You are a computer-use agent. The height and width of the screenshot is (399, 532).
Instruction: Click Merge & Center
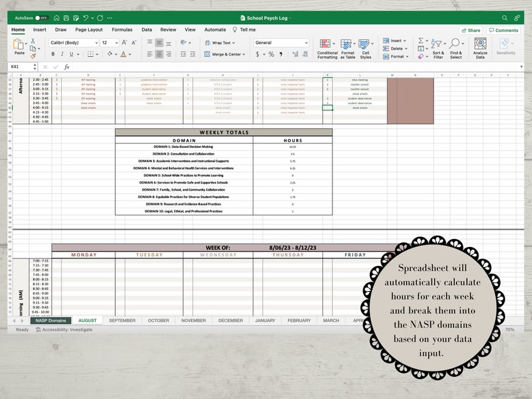[224, 54]
